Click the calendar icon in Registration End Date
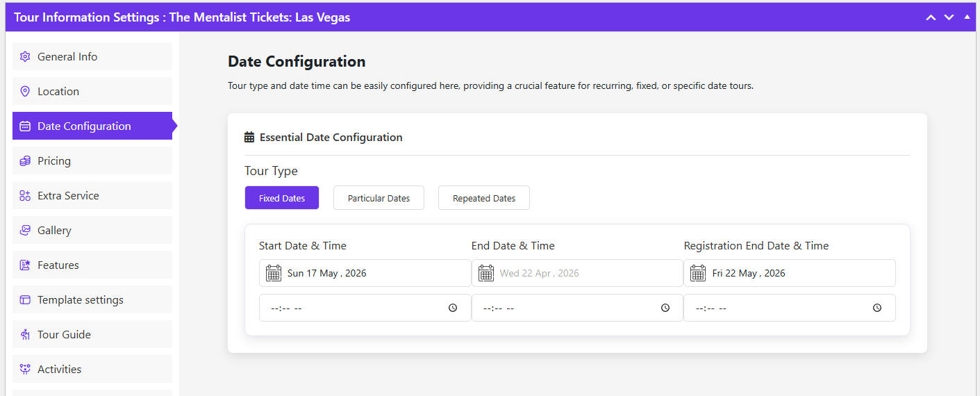 (698, 273)
